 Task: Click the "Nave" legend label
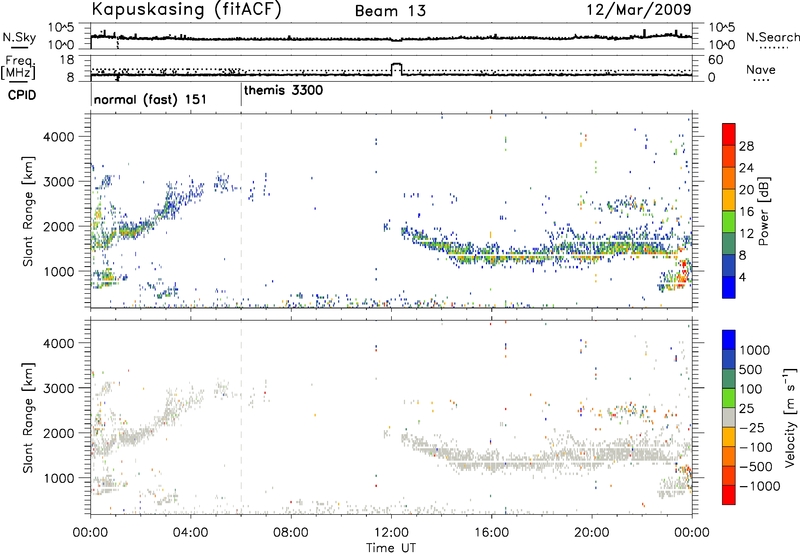point(761,70)
